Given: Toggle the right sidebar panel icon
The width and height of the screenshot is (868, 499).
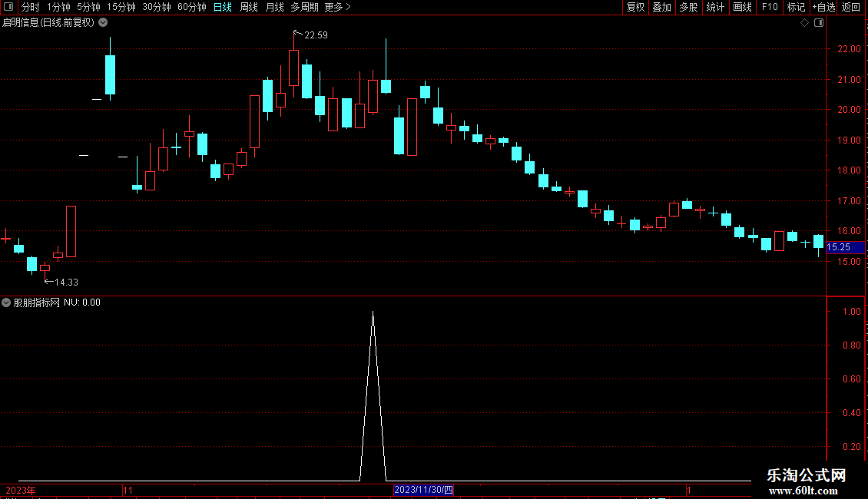Looking at the screenshot, I should (819, 23).
